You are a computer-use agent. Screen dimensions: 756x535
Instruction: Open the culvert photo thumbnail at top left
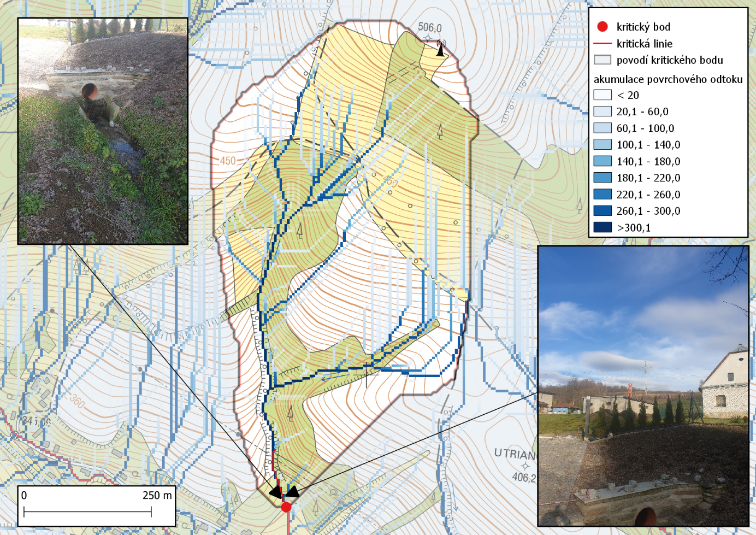[103, 131]
